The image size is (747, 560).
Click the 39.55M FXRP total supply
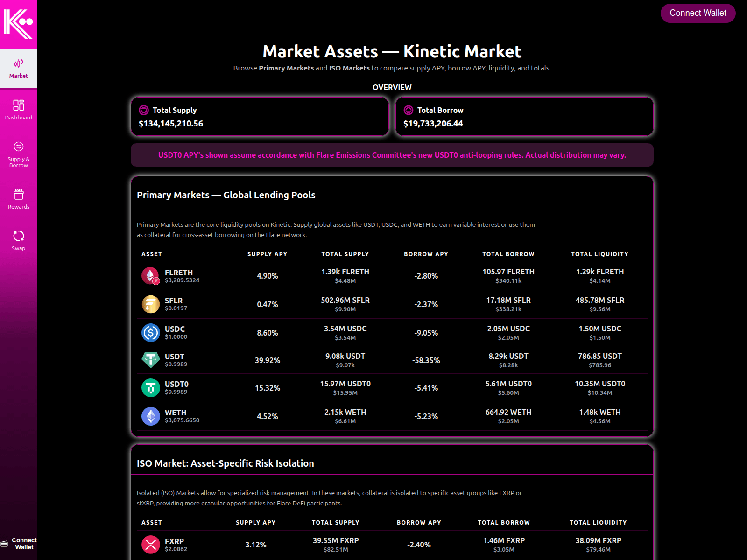pyautogui.click(x=336, y=540)
